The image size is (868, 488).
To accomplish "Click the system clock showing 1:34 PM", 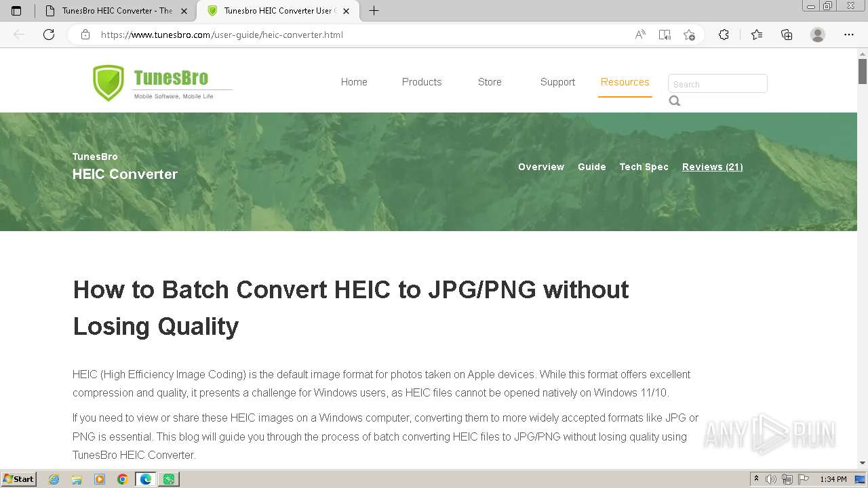I will [x=833, y=479].
